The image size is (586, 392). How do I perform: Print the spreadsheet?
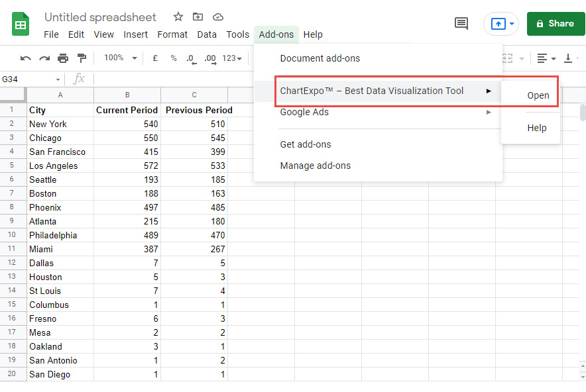coord(63,58)
